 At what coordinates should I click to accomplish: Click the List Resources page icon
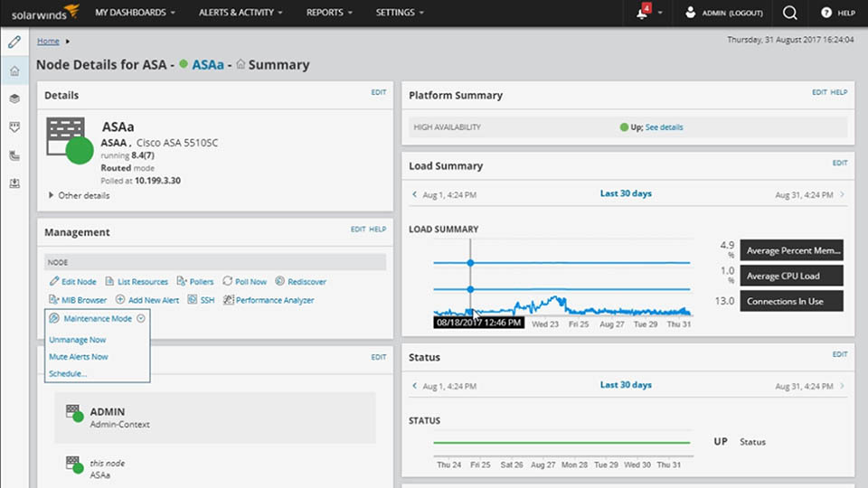tap(109, 281)
